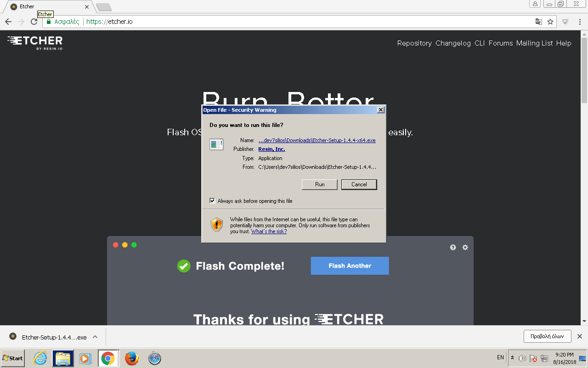
Task: Click the What's the risk? link
Action: (x=269, y=231)
